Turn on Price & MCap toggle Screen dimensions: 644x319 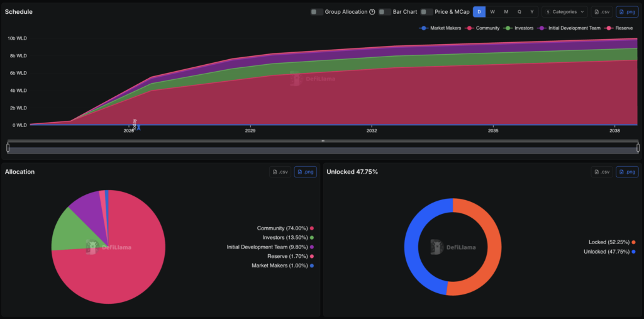pyautogui.click(x=427, y=12)
